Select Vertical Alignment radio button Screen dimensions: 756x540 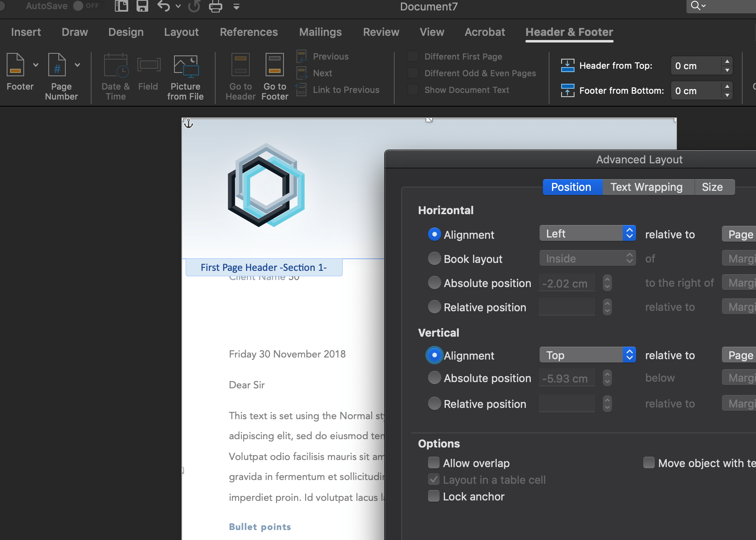434,355
